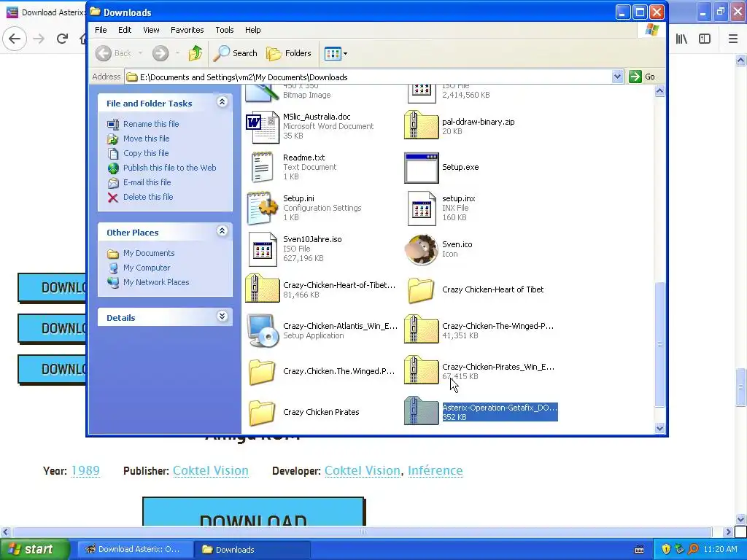Open the Favorites menu
The image size is (747, 560).
[187, 30]
